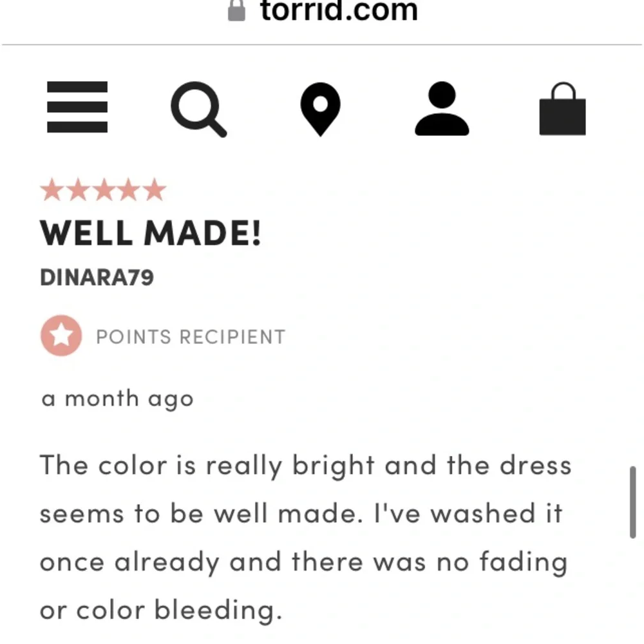Click the fifth star of the rating
The image size is (644, 644).
coord(154,191)
